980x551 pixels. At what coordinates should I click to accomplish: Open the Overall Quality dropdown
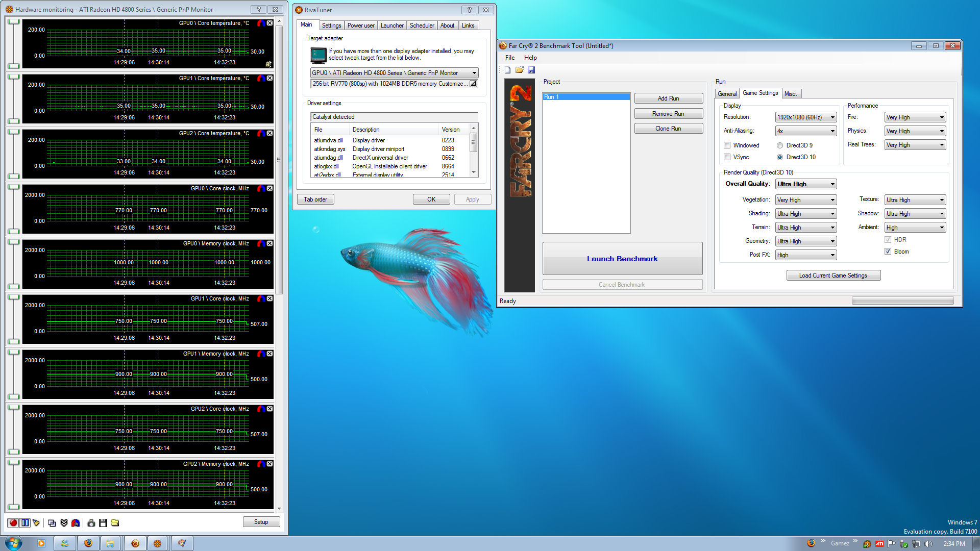[805, 184]
